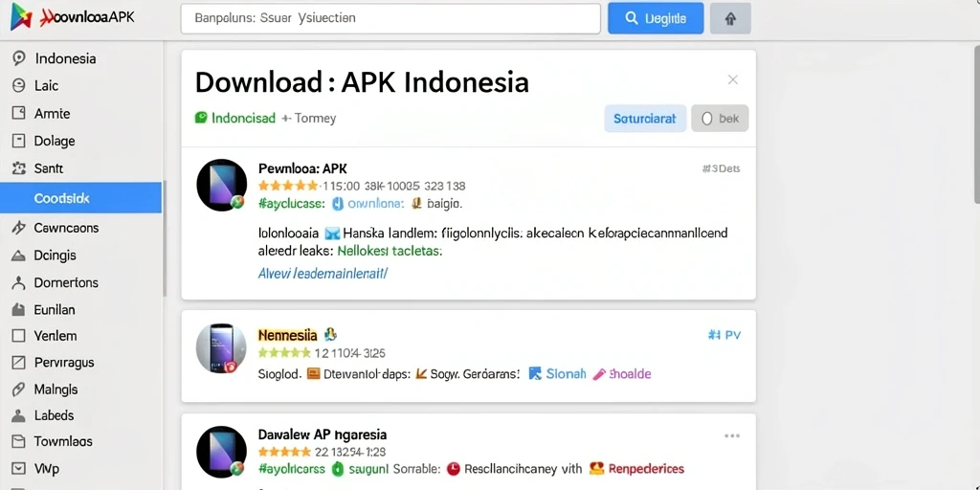Click the Pewnloa: APK app thumbnail
Image resolution: width=980 pixels, height=490 pixels.
[x=222, y=185]
